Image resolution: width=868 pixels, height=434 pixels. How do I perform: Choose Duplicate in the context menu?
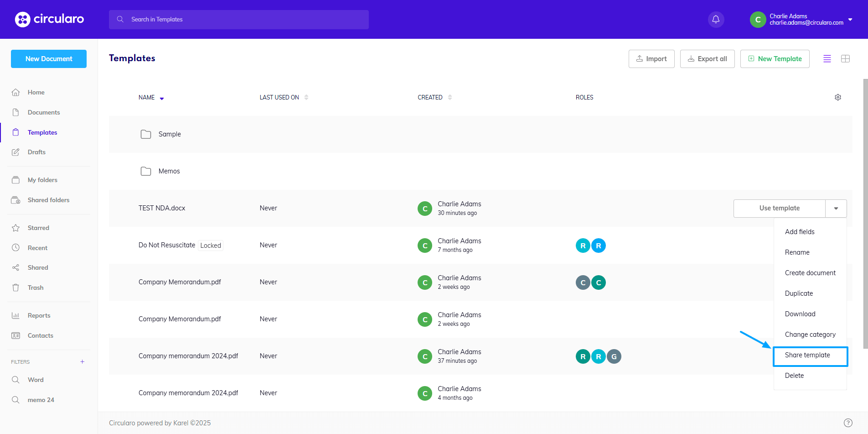point(799,293)
